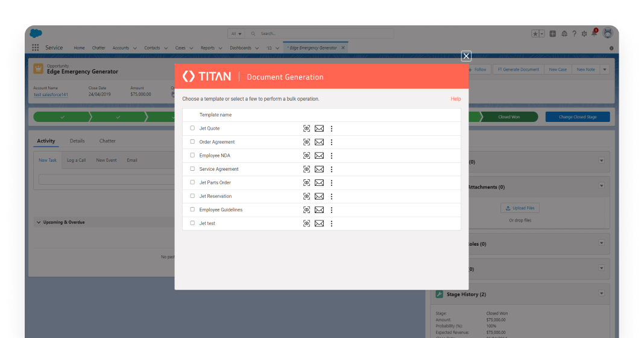Viewport: 644px width, 338px height.
Task: Click the Help link in dialog
Action: click(x=455, y=99)
